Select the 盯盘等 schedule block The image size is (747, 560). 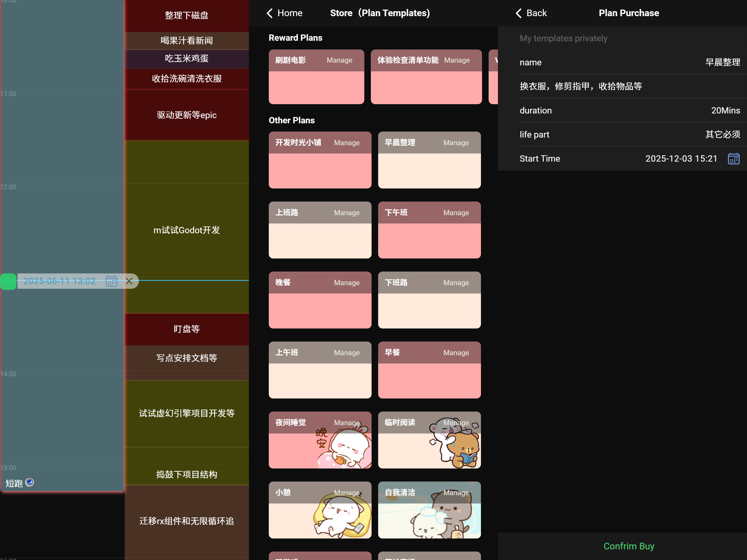pos(187,329)
